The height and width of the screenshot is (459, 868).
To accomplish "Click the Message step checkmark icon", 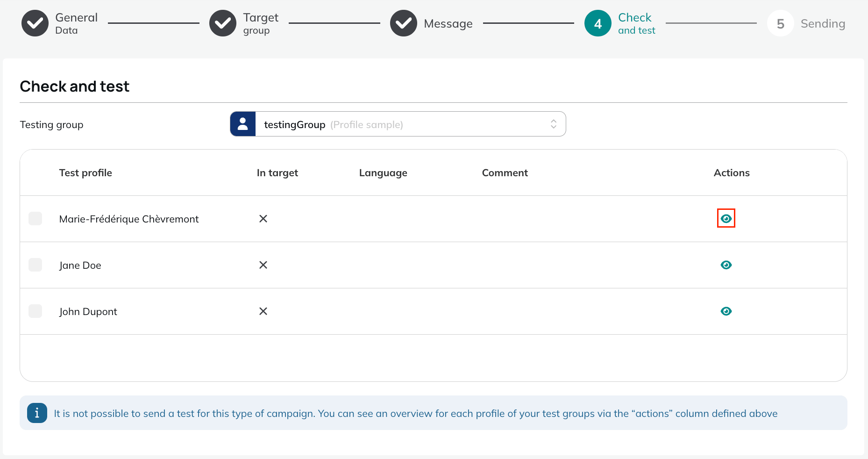I will (404, 23).
